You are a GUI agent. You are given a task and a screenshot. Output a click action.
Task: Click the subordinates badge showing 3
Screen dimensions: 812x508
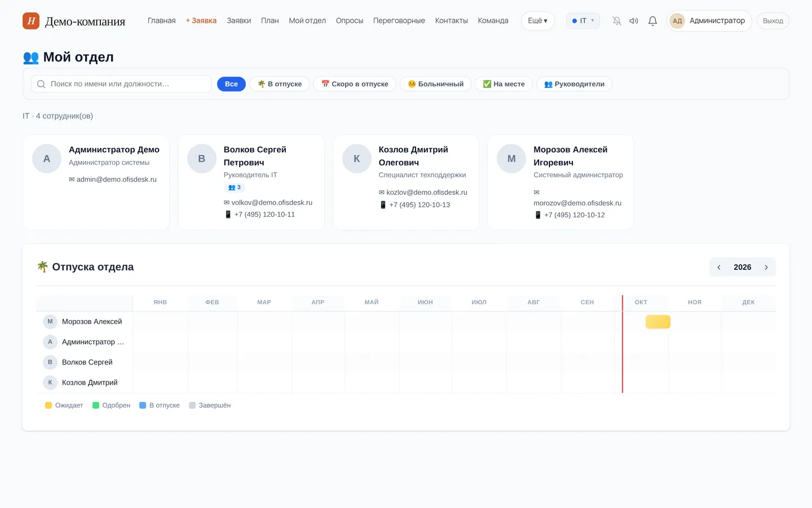(235, 187)
